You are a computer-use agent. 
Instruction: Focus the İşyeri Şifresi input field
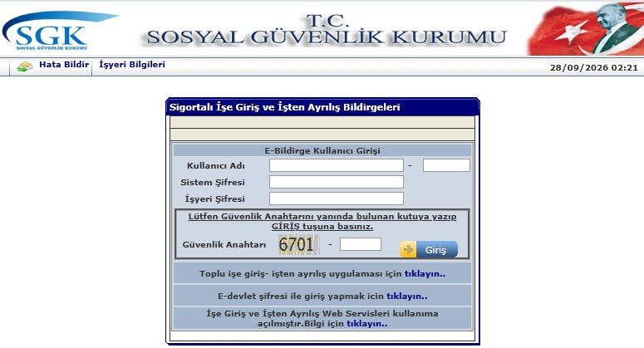[x=336, y=199]
